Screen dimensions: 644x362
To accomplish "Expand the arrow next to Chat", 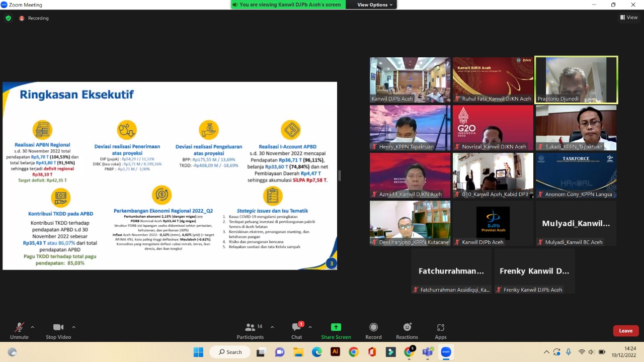I will tap(310, 327).
